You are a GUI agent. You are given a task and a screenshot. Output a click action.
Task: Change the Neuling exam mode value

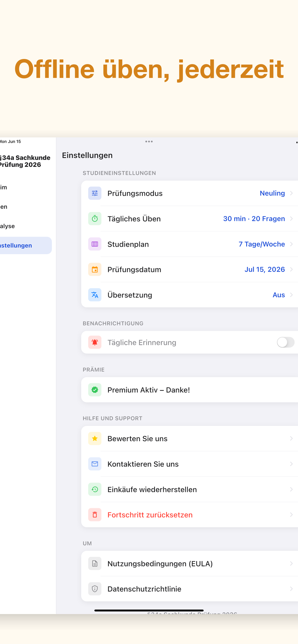coord(272,193)
